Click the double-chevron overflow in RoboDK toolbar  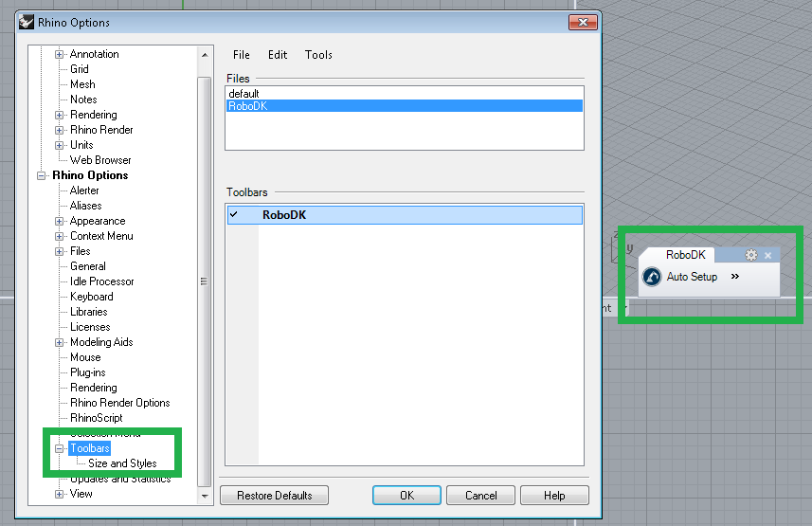735,277
